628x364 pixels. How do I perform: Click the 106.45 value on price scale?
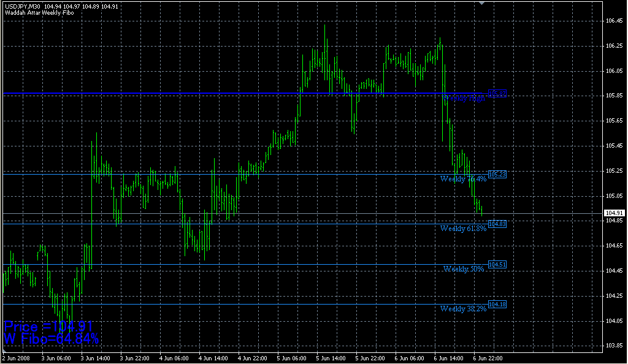pyautogui.click(x=614, y=21)
